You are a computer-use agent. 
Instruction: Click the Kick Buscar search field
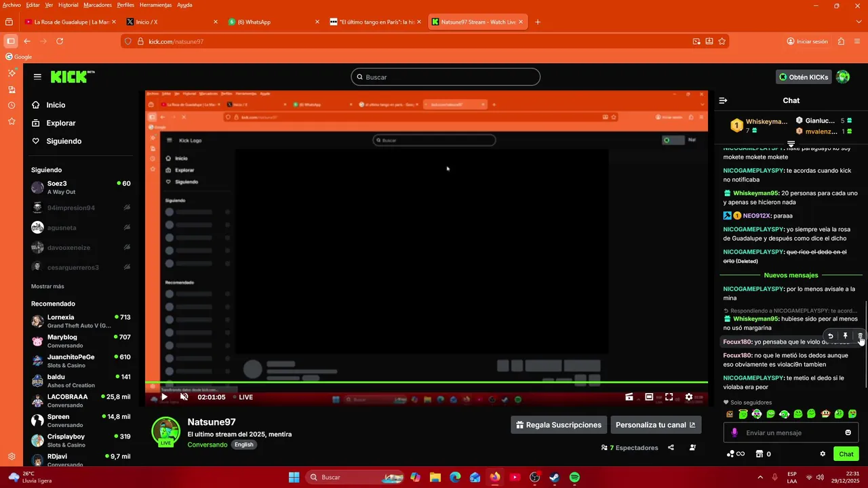click(446, 77)
